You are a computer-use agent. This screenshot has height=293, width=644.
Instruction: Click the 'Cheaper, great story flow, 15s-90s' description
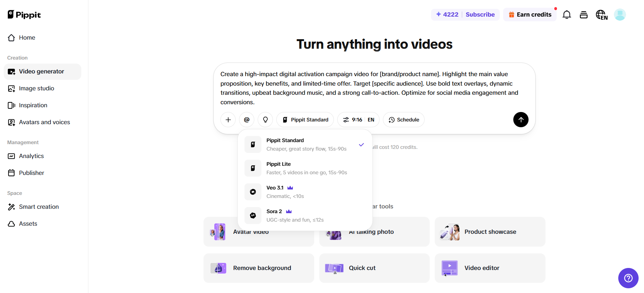[306, 149]
